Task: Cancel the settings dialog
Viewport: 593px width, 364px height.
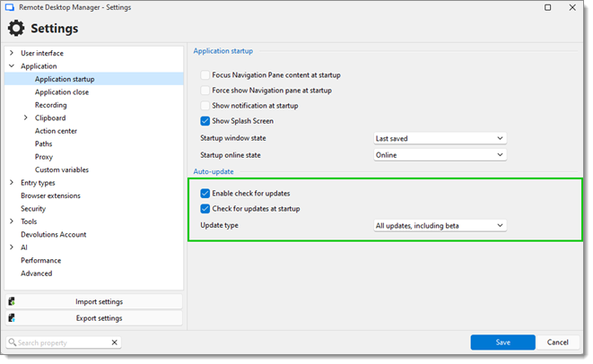Action: 557,342
